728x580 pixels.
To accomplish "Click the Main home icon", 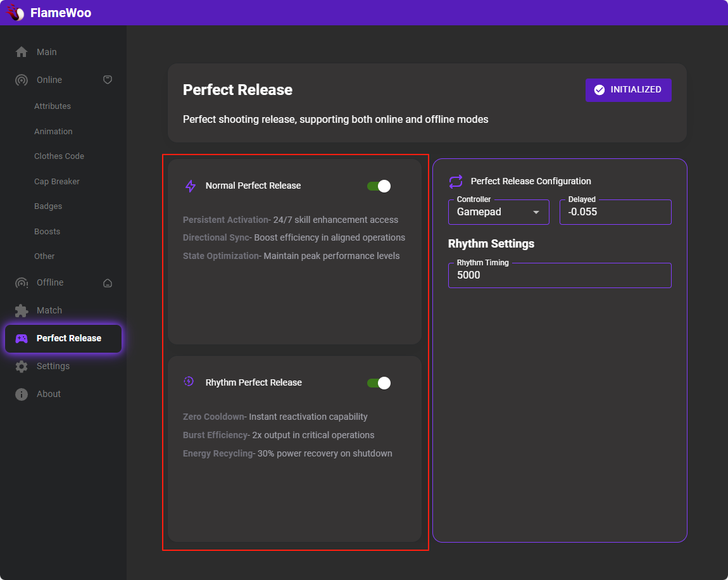I will point(22,52).
